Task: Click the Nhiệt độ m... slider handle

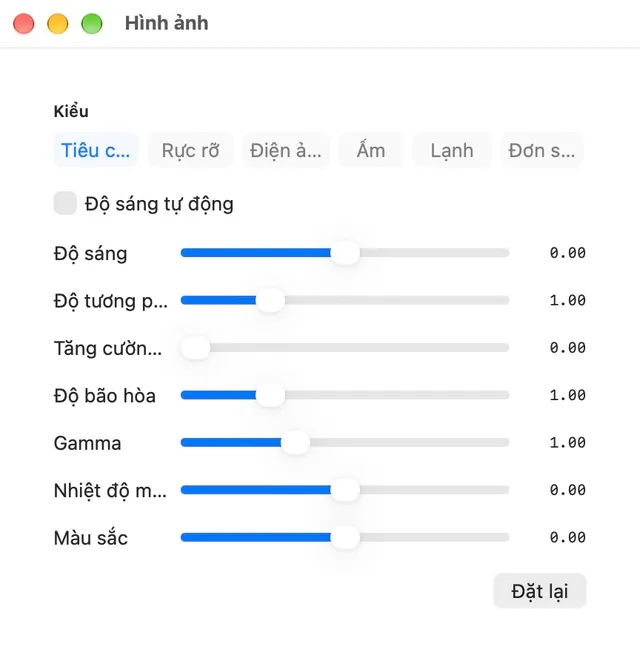Action: coord(345,490)
